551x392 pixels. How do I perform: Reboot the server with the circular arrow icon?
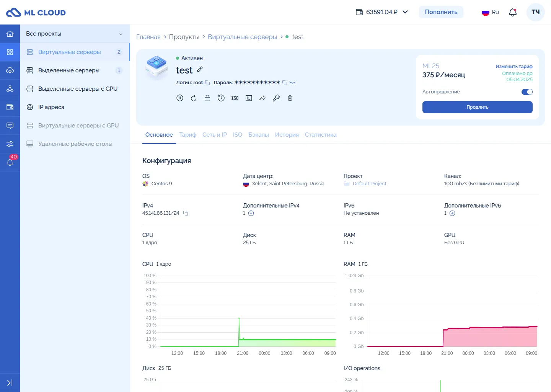(x=194, y=98)
